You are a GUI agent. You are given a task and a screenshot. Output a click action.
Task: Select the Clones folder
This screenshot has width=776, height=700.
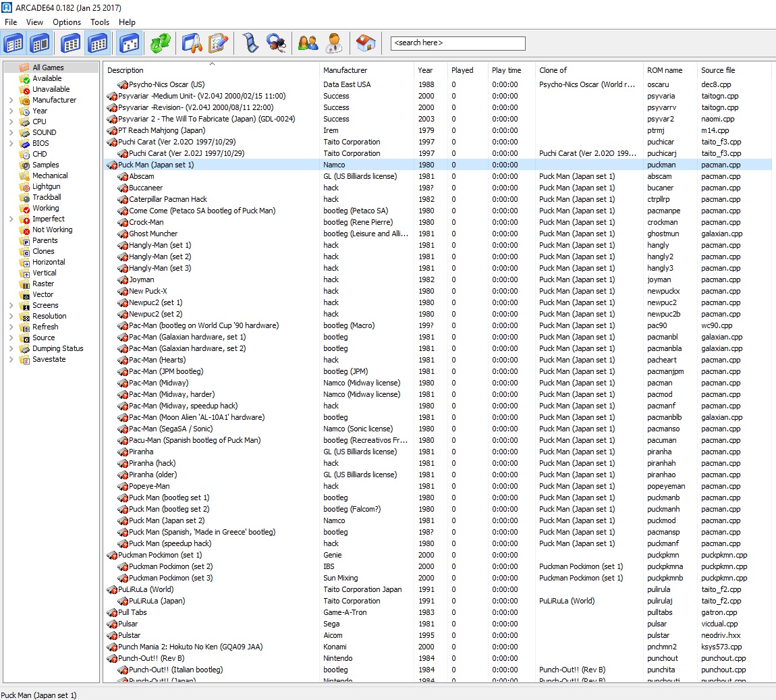click(x=44, y=252)
